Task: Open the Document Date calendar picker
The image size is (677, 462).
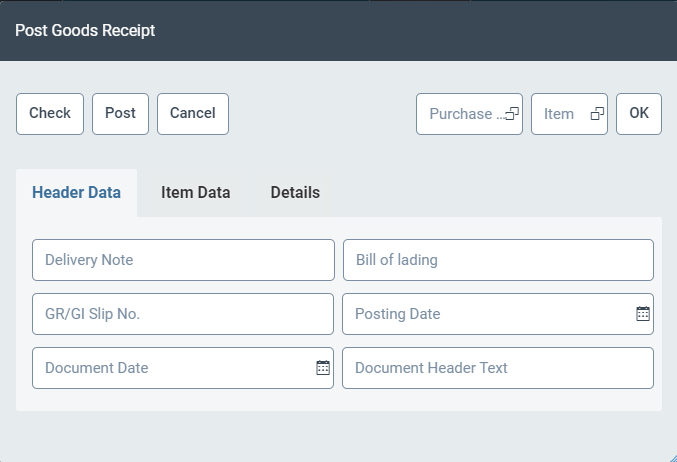Action: 323,368
